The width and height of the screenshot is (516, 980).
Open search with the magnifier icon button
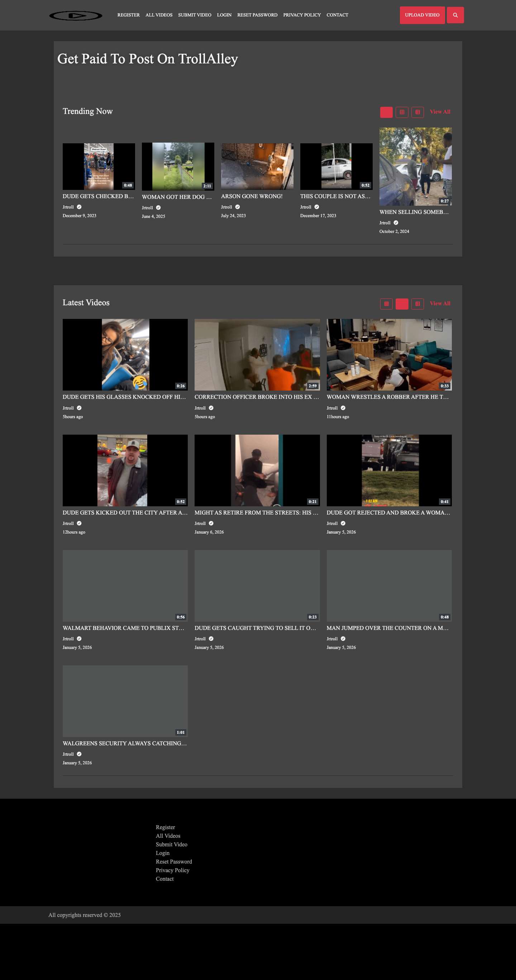(455, 15)
